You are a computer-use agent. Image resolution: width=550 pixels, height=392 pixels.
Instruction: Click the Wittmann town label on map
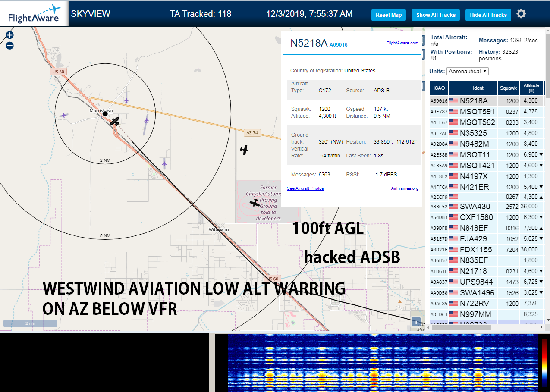[x=219, y=229]
